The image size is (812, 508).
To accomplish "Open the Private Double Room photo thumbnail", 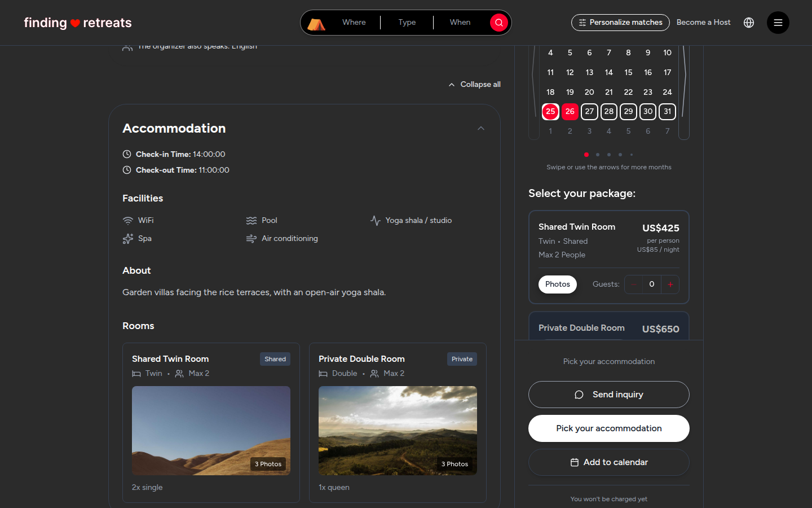I will [x=398, y=431].
